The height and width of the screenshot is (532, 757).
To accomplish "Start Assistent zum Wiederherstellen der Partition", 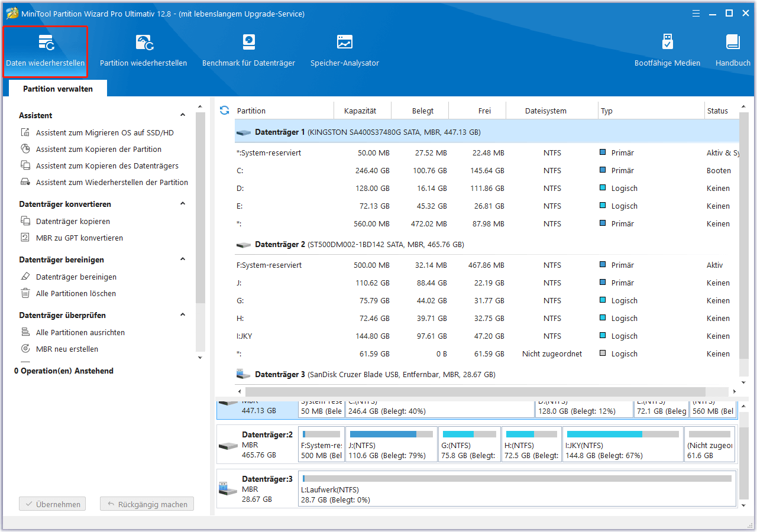I will [x=105, y=183].
